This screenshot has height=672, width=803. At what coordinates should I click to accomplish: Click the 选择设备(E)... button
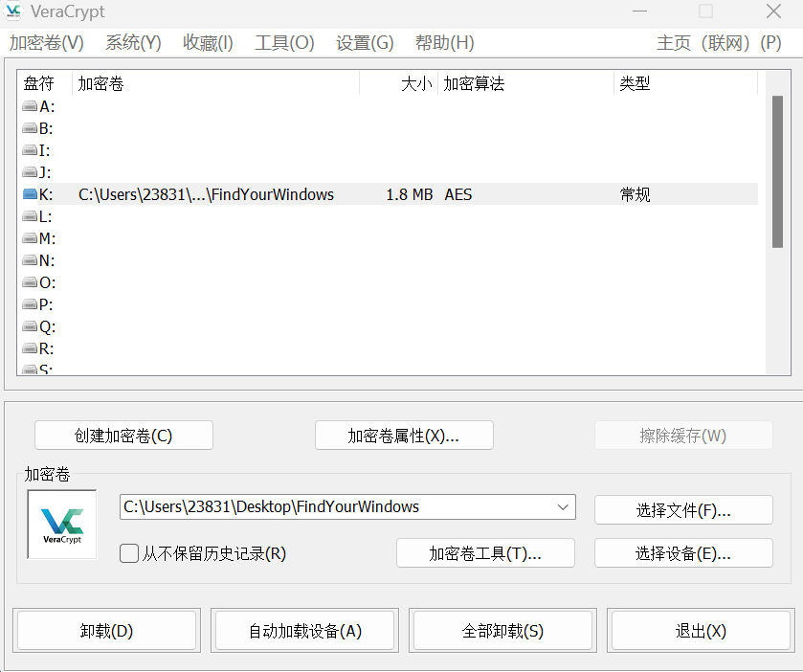[683, 553]
